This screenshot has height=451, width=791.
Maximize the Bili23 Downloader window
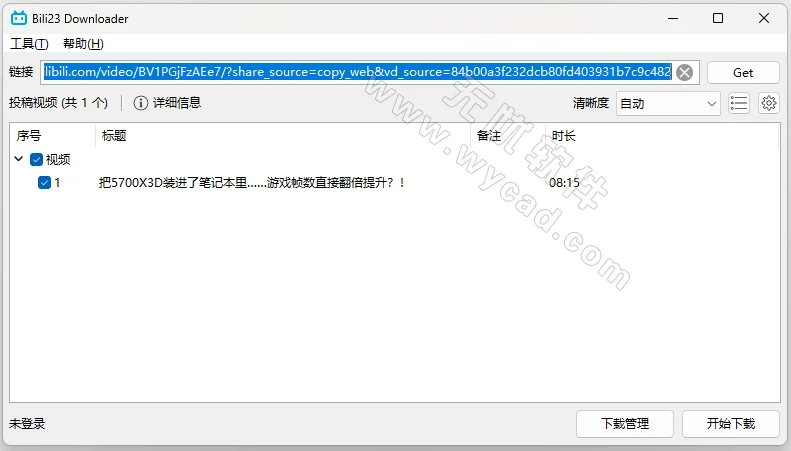click(x=718, y=18)
